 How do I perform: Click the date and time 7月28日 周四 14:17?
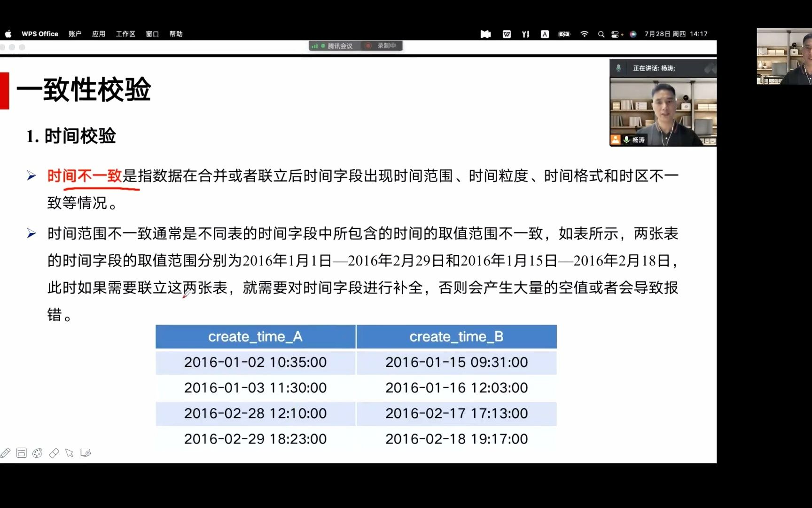[x=676, y=34]
